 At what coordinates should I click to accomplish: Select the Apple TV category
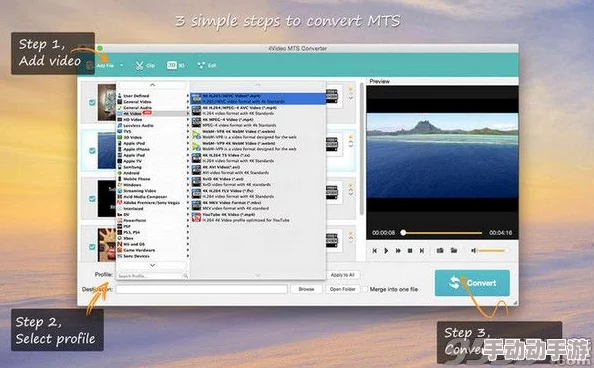[x=153, y=161]
